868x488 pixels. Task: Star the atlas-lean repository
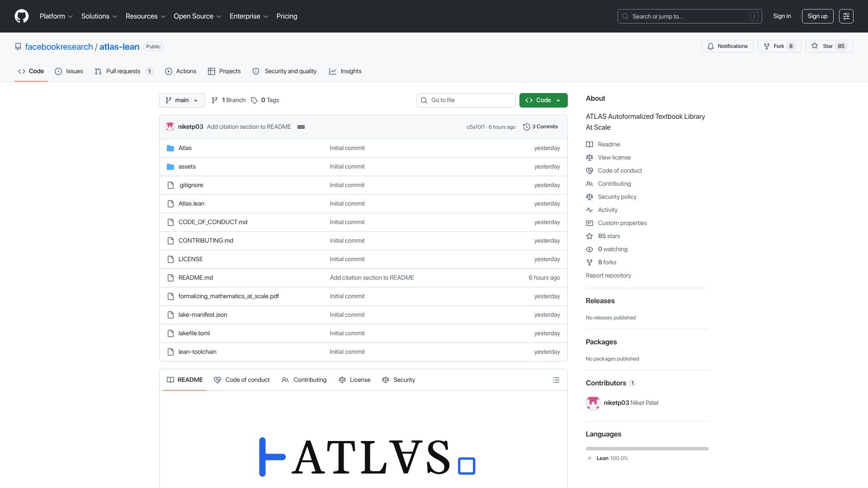pyautogui.click(x=829, y=46)
